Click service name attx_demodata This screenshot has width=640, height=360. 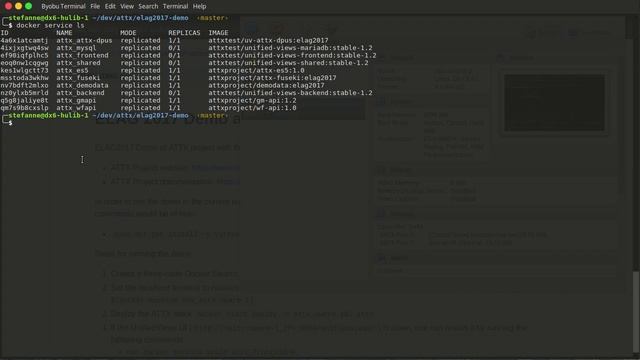[82, 85]
